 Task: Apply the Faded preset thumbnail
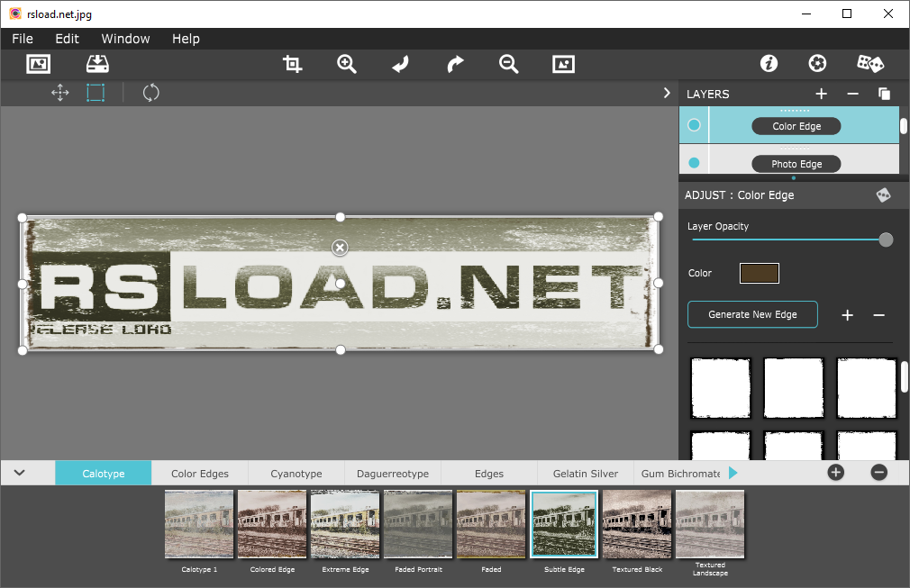491,524
